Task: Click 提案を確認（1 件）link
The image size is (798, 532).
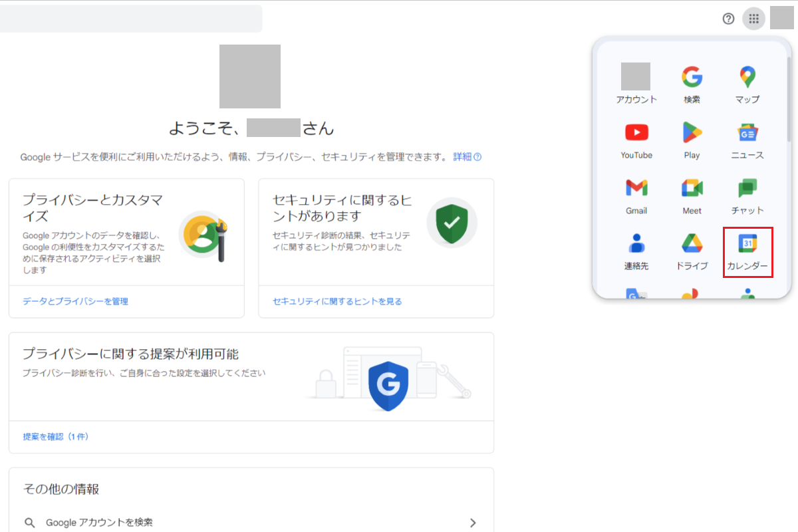Action: 56,437
